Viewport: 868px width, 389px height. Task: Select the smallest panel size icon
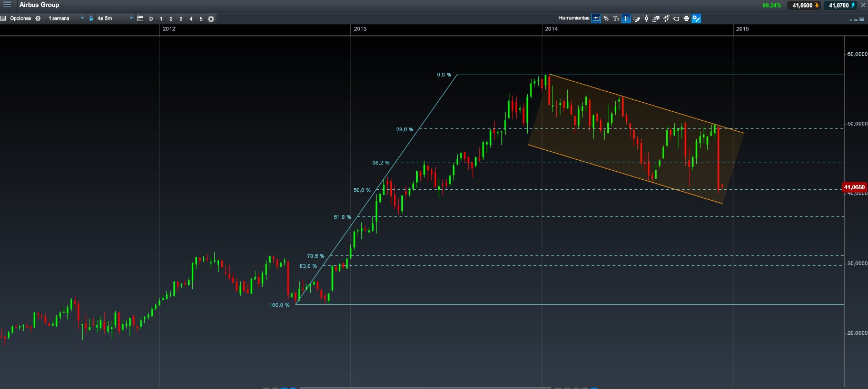[x=851, y=20]
